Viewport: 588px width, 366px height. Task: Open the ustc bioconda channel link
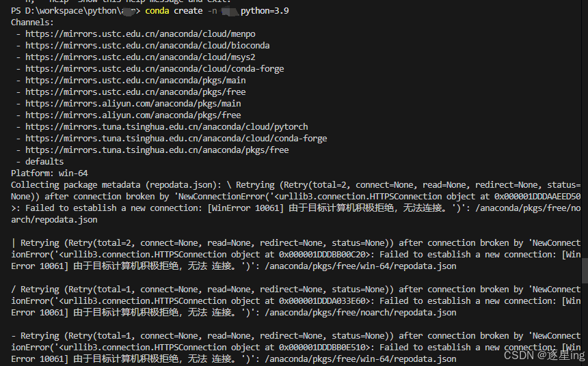coord(148,46)
